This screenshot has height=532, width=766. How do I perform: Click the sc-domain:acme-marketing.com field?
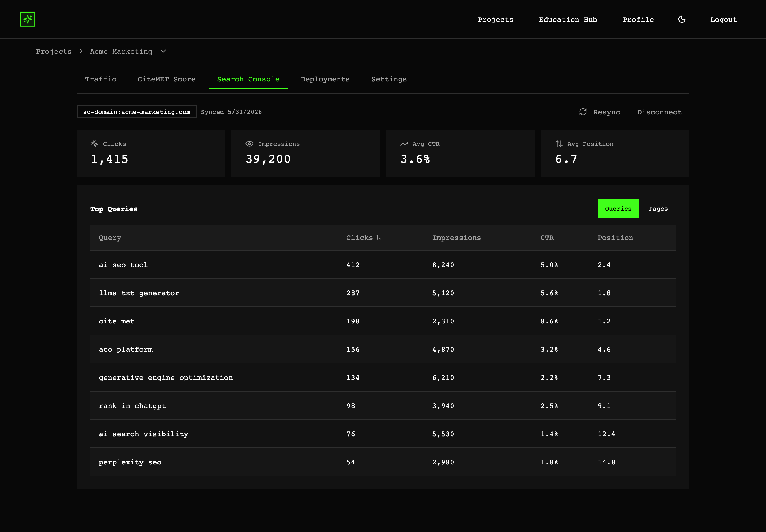137,112
